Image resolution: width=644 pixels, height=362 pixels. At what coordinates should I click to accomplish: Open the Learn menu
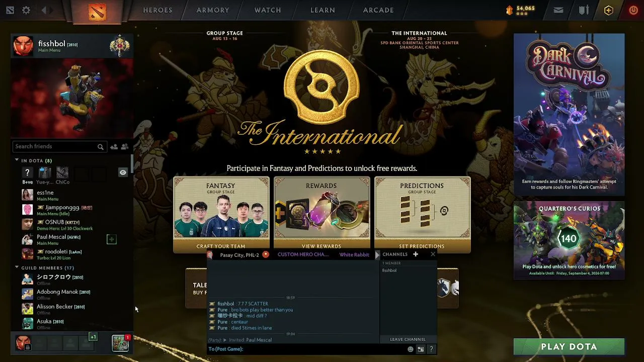tap(323, 10)
